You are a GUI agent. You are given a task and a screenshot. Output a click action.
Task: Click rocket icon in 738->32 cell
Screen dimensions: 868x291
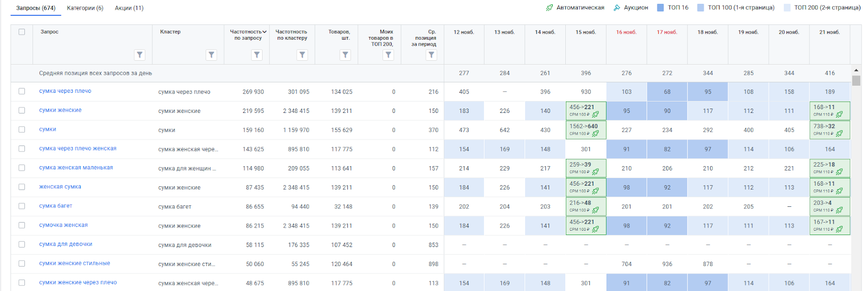(x=839, y=134)
